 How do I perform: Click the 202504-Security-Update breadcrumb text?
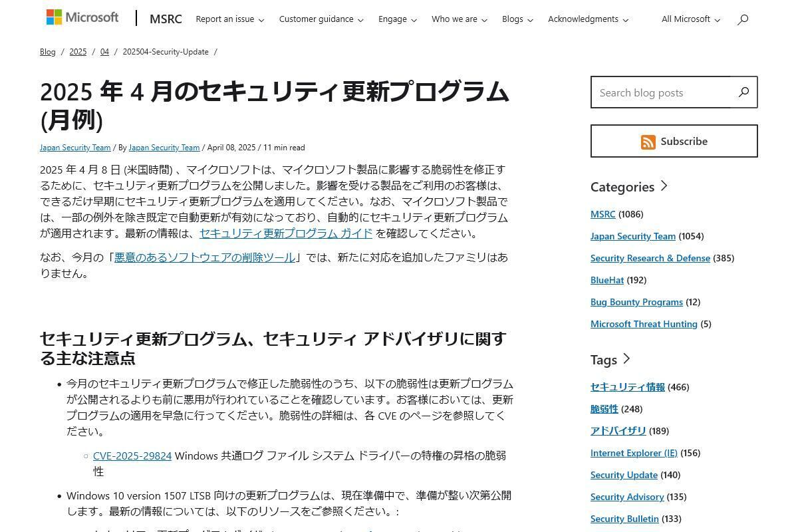(166, 52)
